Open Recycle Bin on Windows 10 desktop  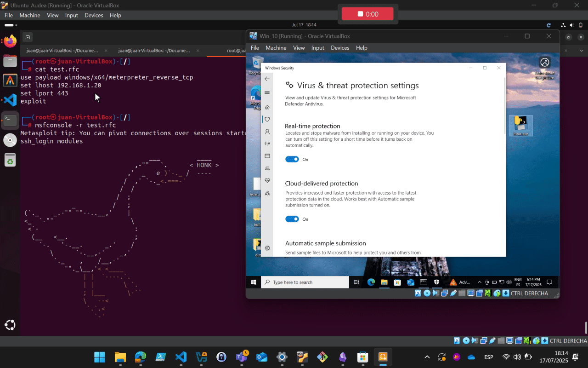pos(257,65)
